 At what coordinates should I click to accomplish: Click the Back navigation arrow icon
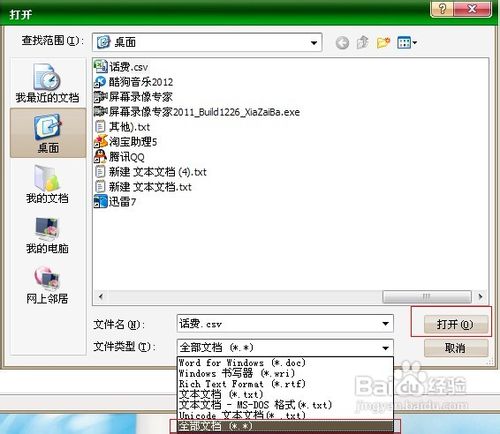[342, 43]
